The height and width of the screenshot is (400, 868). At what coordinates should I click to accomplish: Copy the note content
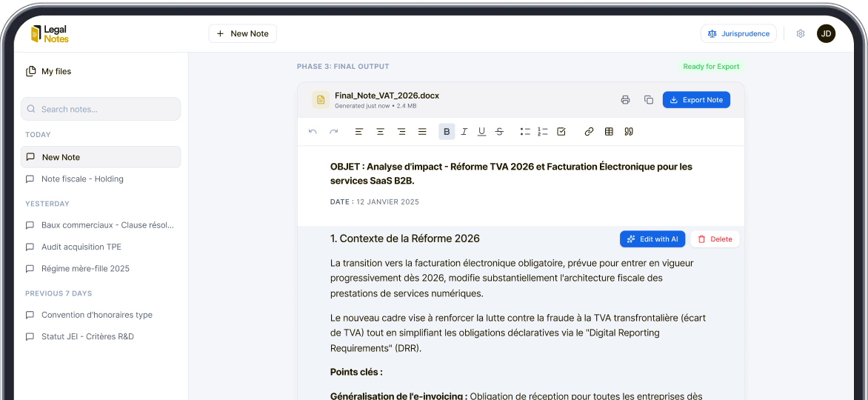coord(649,100)
